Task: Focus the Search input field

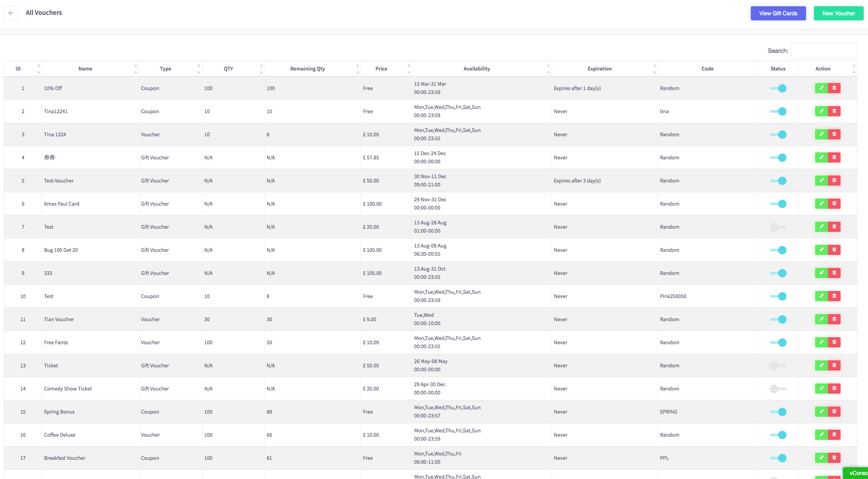Action: [824, 51]
